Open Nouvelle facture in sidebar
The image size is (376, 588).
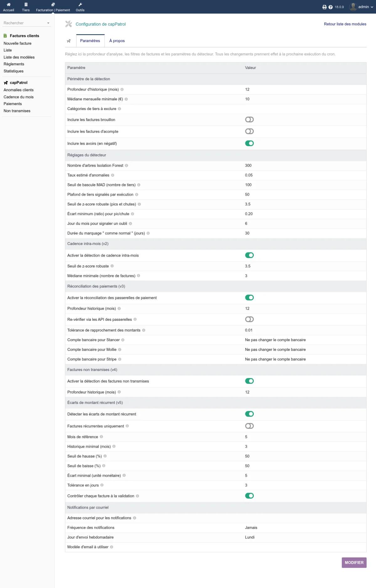coord(18,43)
